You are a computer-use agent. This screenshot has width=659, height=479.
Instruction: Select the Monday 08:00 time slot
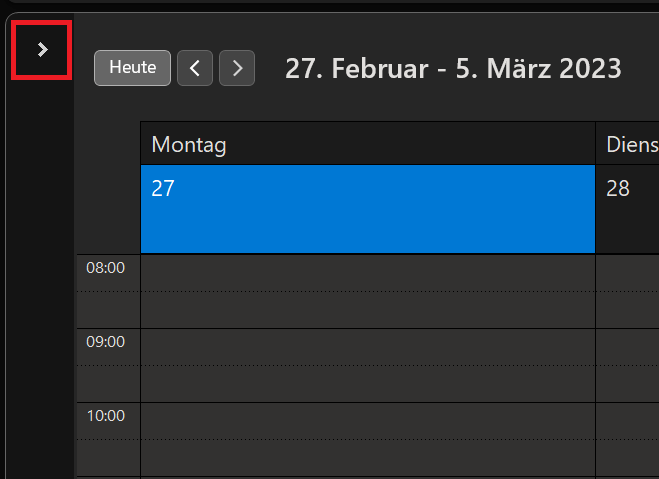(368, 273)
